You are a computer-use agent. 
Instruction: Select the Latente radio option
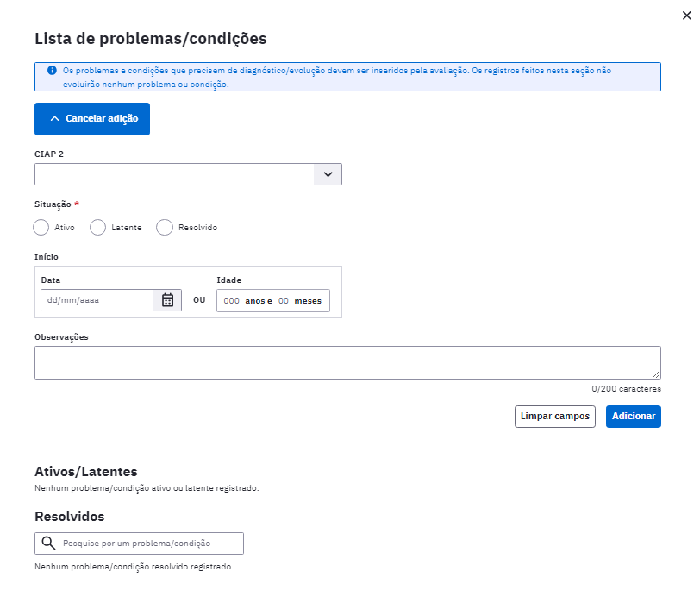(97, 227)
